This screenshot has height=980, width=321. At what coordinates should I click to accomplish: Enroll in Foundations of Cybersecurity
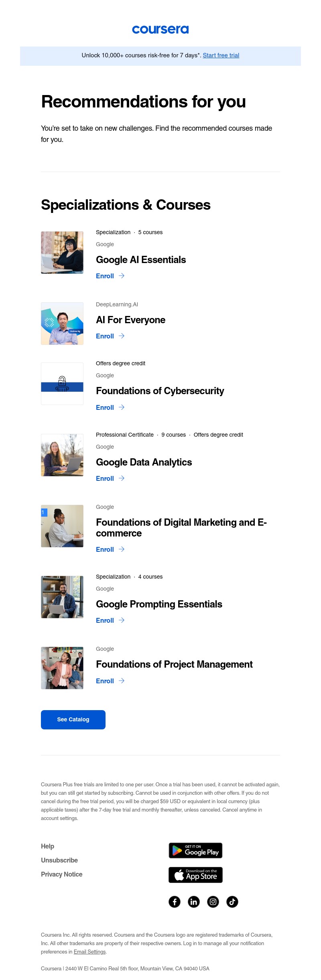pos(105,407)
